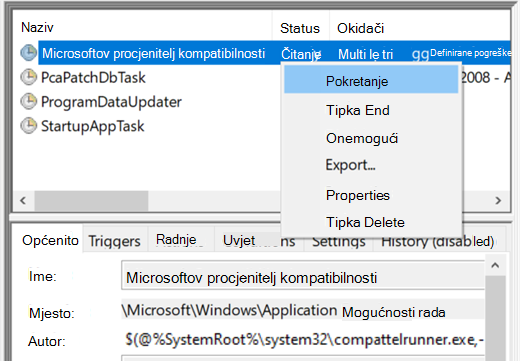Click the Mjesto path \Microsoft\Windows\Application
Image resolution: width=520 pixels, height=361 pixels.
click(230, 310)
